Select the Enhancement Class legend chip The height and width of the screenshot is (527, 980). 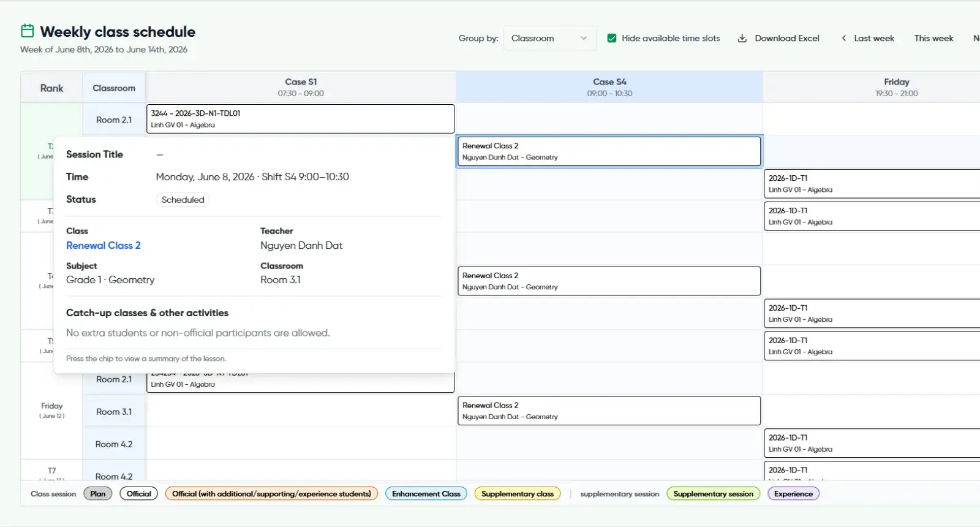(x=426, y=493)
